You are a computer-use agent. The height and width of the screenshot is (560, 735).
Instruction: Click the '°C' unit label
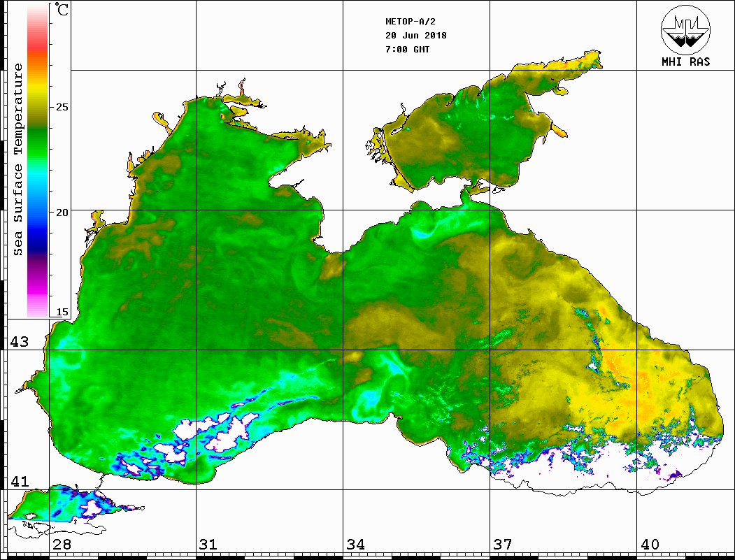(62, 9)
